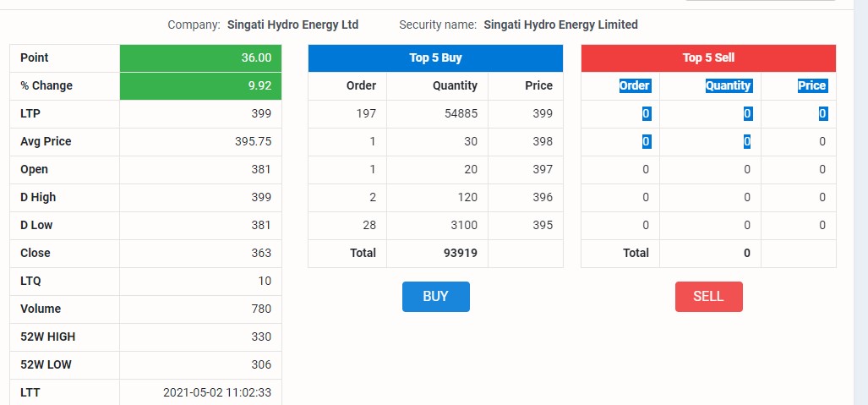Click the buy total quantity 93919

click(x=461, y=253)
